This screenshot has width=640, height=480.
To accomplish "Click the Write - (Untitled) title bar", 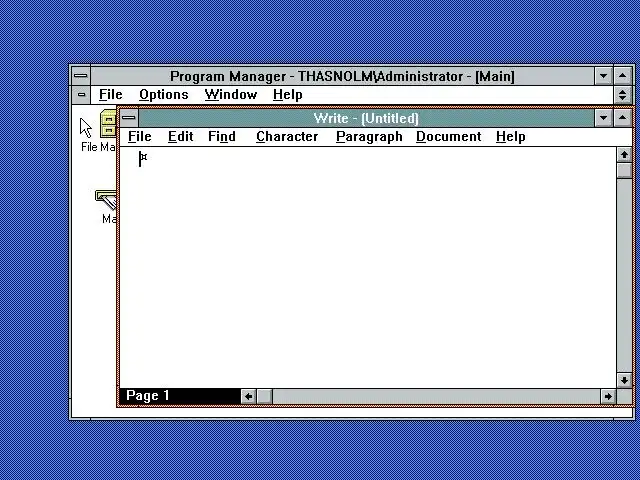I will click(366, 118).
